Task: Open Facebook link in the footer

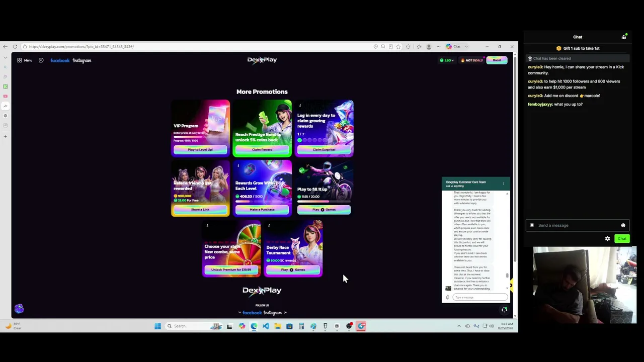Action: [252, 313]
